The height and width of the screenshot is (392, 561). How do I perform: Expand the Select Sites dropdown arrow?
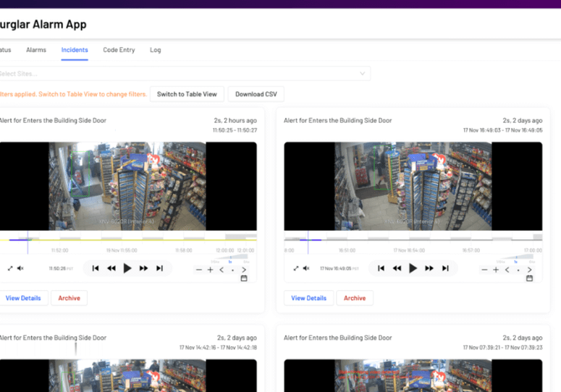[x=363, y=74]
